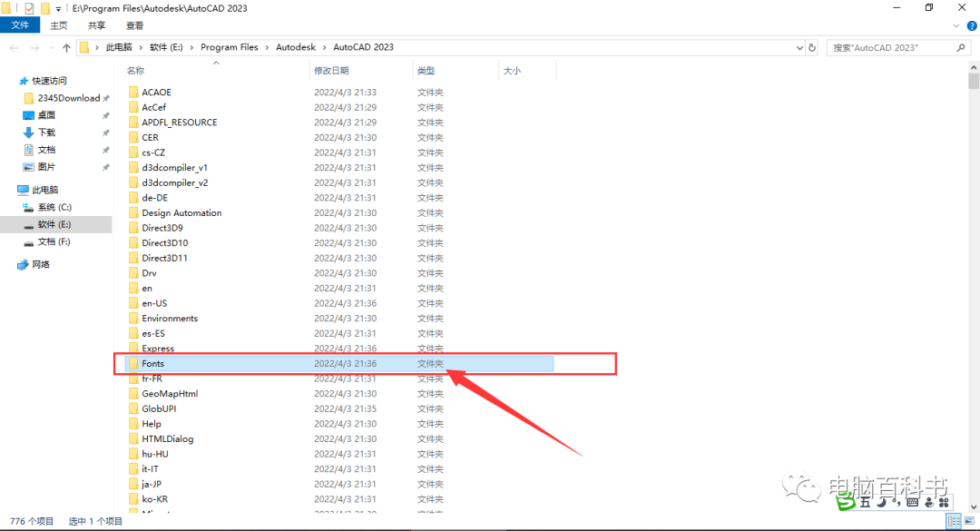Open the Help question mark icon
980x531 pixels.
pyautogui.click(x=972, y=25)
